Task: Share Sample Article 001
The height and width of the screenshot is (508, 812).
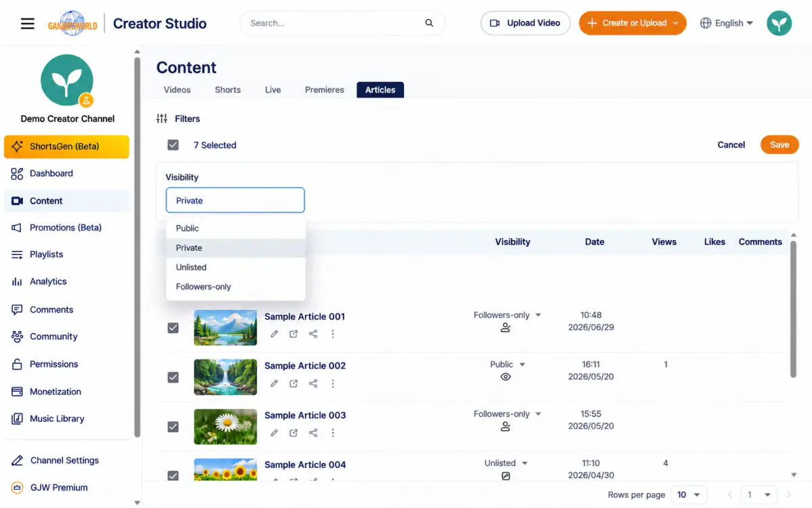Action: tap(313, 334)
